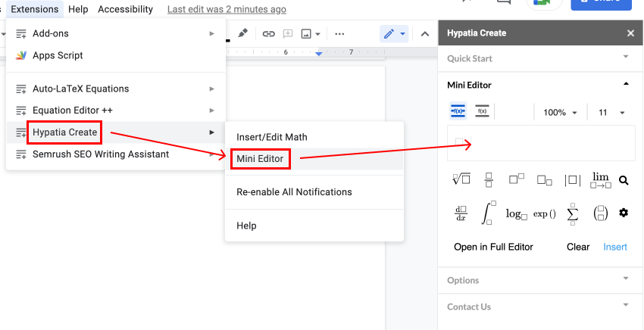Image resolution: width=644 pixels, height=330 pixels.
Task: Click the insert link toolbar icon
Action: (268, 33)
